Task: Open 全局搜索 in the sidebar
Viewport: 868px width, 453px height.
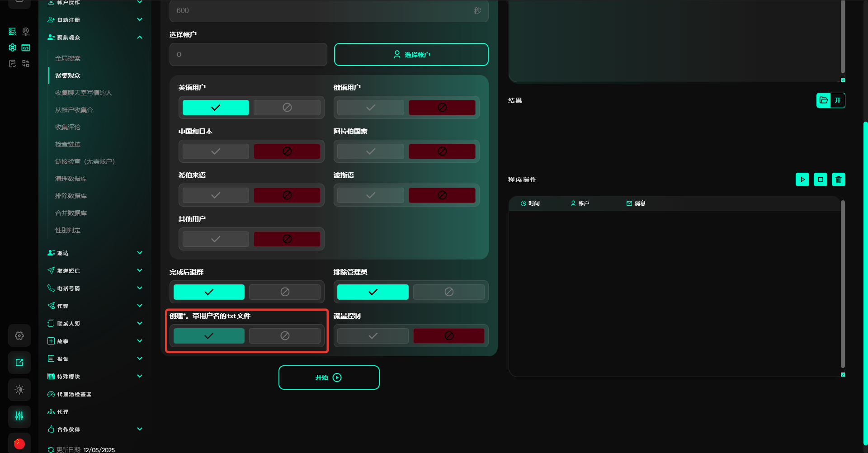Action: coord(68,58)
